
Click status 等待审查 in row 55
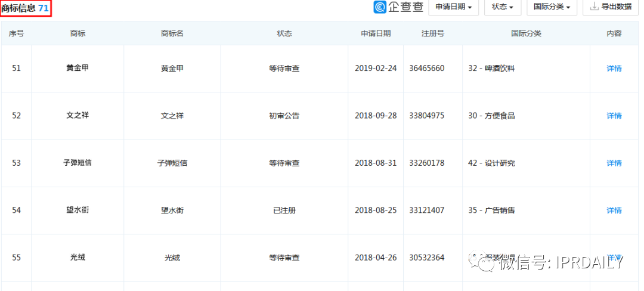[x=284, y=258]
